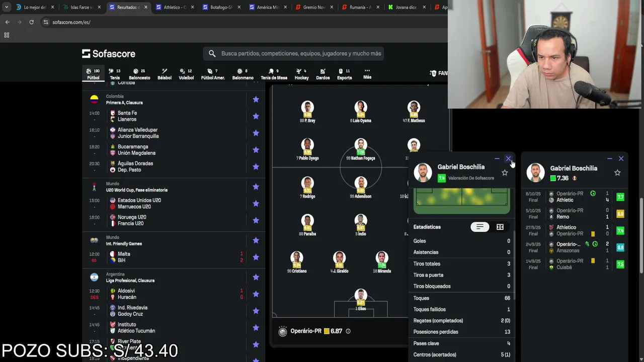
Task: Select goalkeeper Elias in lineup
Action: [361, 300]
